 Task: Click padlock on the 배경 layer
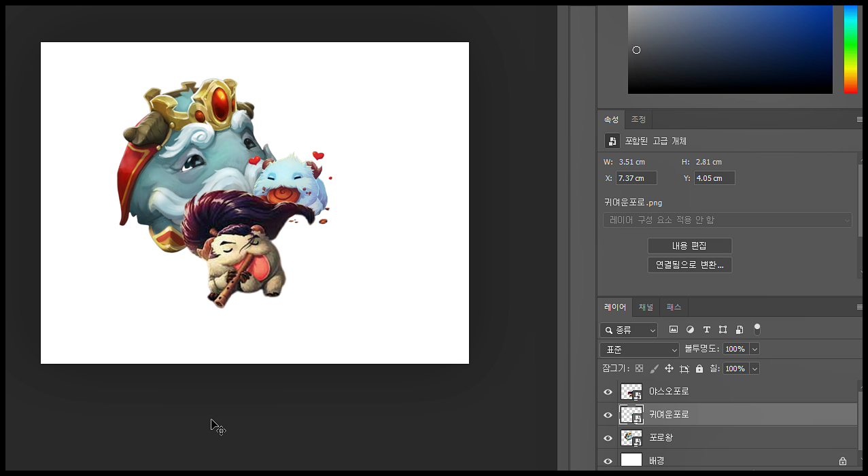843,460
